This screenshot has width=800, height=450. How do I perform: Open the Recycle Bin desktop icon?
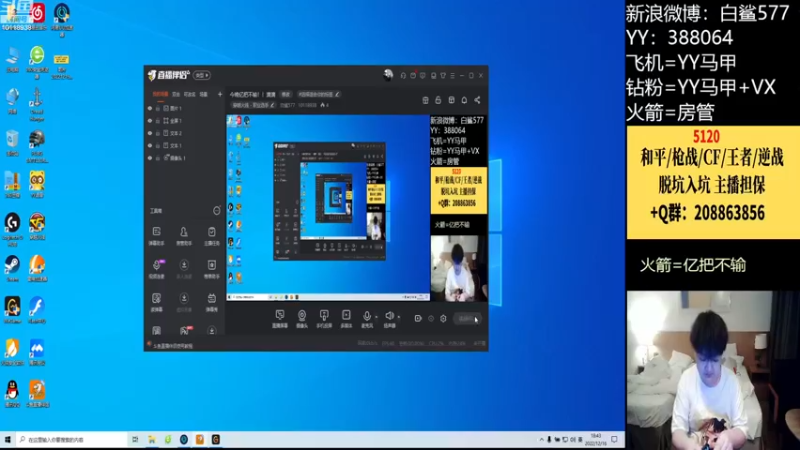point(12,143)
